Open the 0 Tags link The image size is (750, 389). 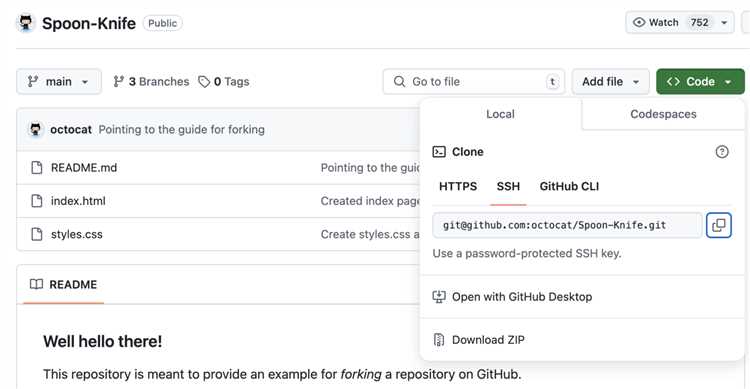coord(224,81)
